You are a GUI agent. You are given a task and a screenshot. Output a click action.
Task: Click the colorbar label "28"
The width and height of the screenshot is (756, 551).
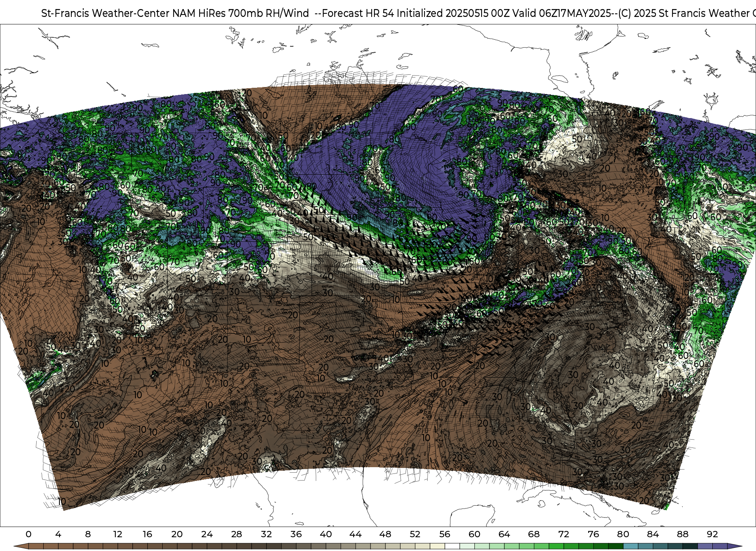[x=236, y=534]
